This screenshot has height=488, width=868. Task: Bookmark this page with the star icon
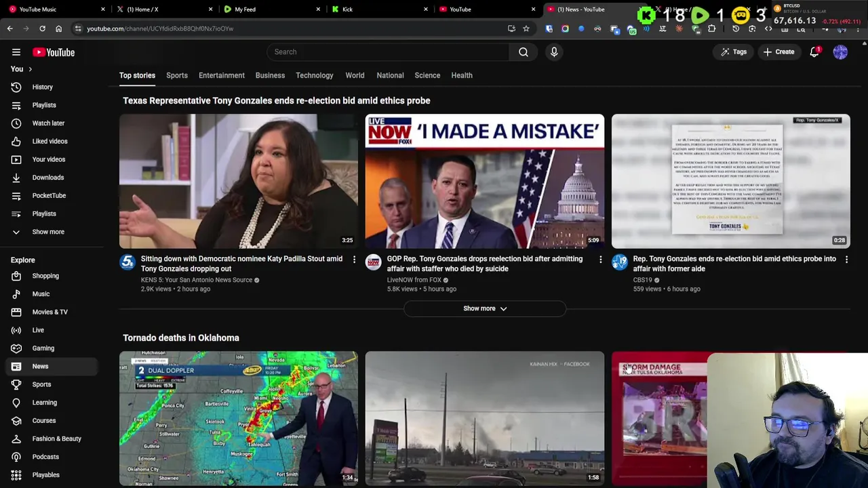526,28
